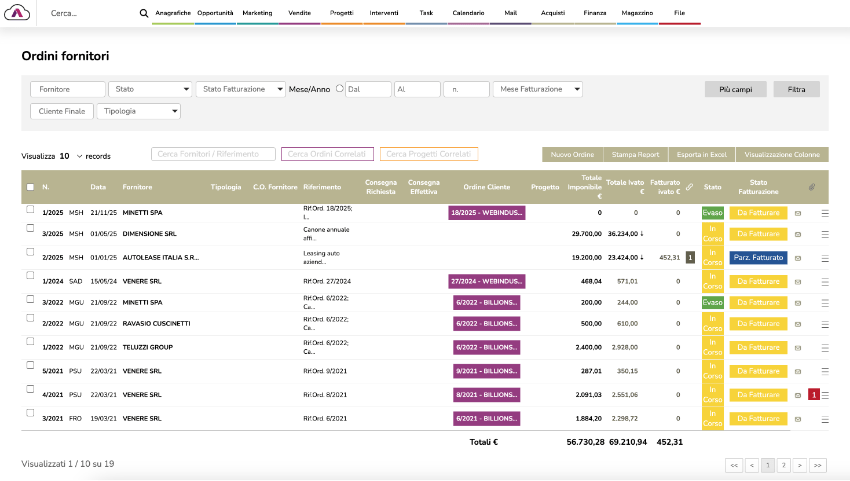Check the box for order 3/2025

tap(30, 229)
